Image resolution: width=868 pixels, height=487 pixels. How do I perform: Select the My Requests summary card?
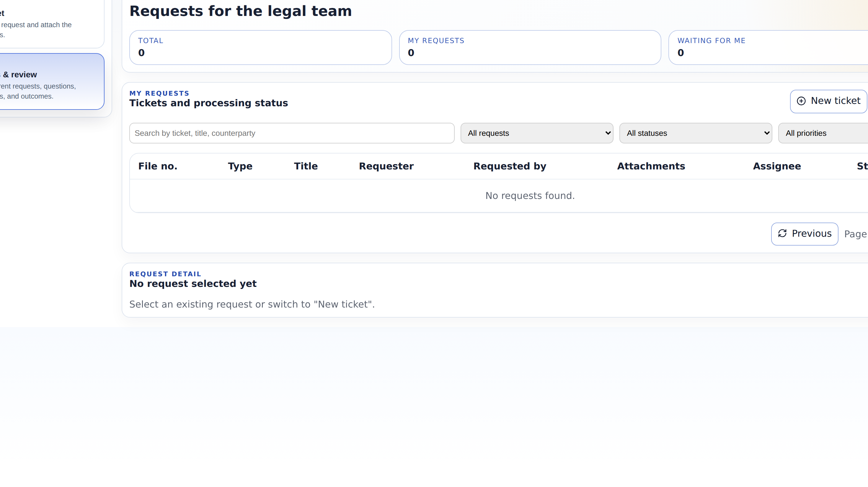[x=530, y=48]
